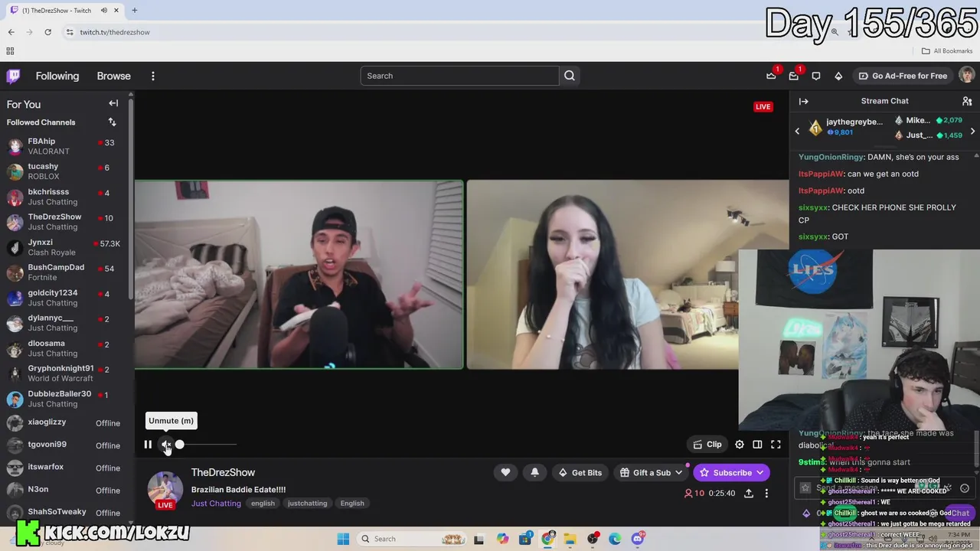Select the justchatting tag
This screenshot has width=980, height=551.
307,504
